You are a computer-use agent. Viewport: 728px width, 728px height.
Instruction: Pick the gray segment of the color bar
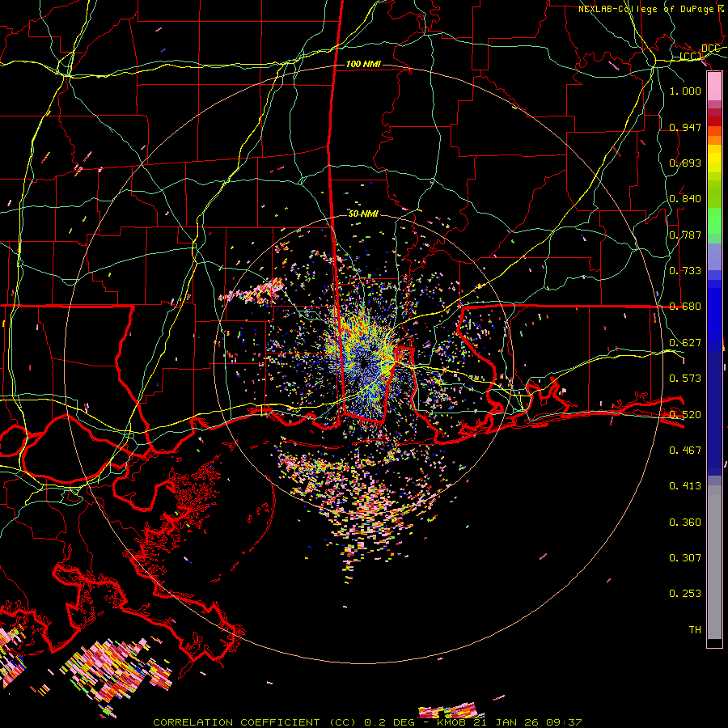pyautogui.click(x=714, y=562)
